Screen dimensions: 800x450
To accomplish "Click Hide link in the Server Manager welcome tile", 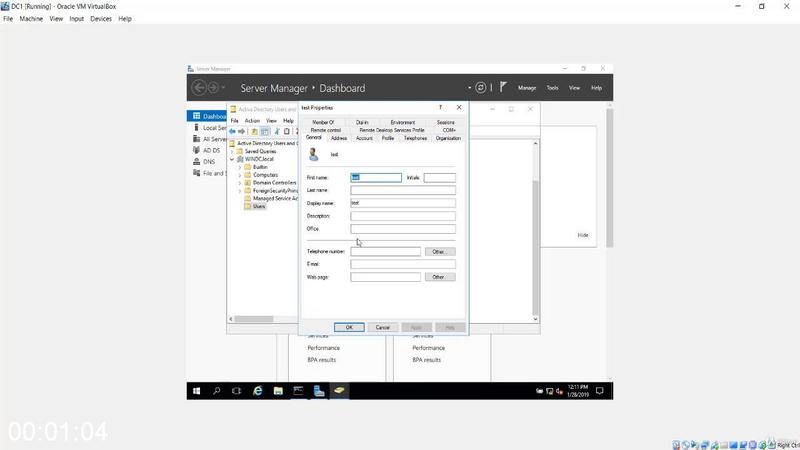I will click(x=583, y=235).
